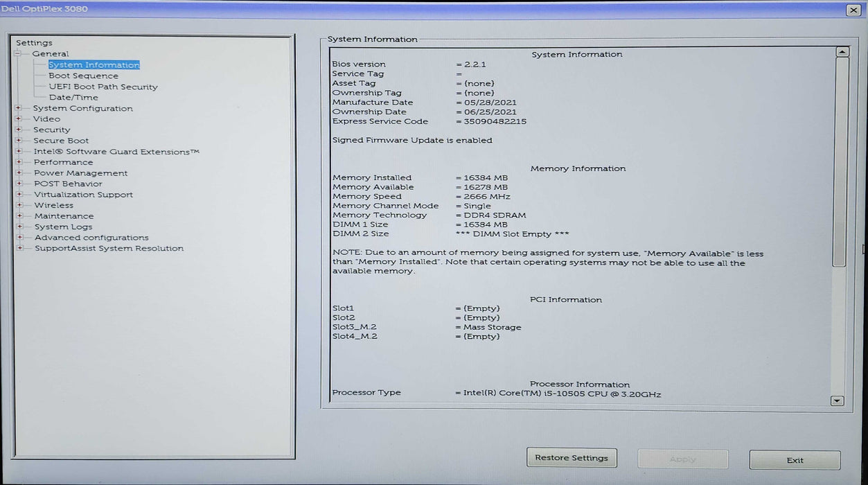The width and height of the screenshot is (868, 485).
Task: Click the DIMM Slot Empty text
Action: click(513, 234)
